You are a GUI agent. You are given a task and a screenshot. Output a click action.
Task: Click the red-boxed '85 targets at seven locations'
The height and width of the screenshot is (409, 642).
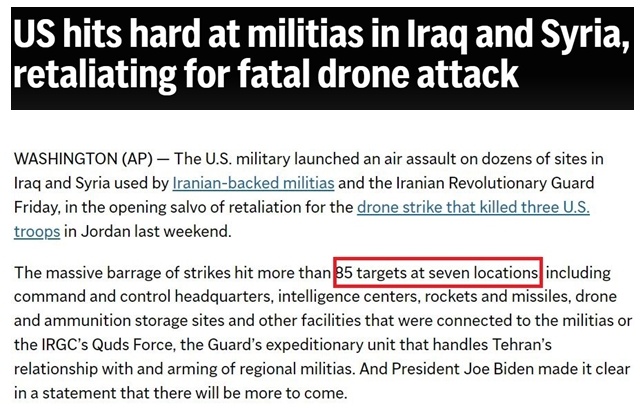[438, 272]
